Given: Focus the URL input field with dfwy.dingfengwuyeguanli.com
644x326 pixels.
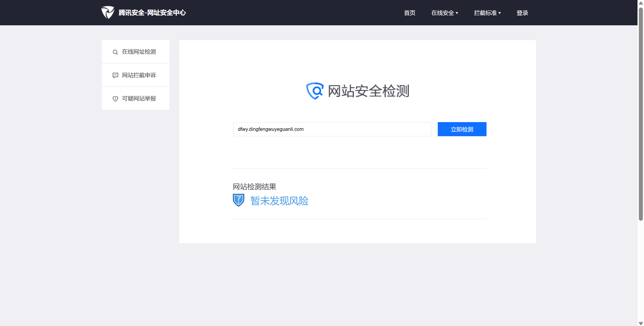Looking at the screenshot, I should click(x=332, y=129).
